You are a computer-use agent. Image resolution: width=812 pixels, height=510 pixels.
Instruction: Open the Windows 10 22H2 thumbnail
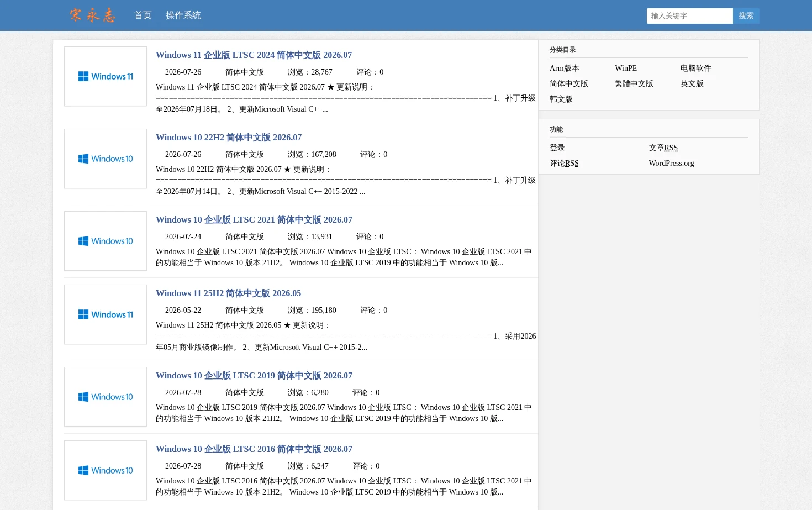tap(106, 159)
